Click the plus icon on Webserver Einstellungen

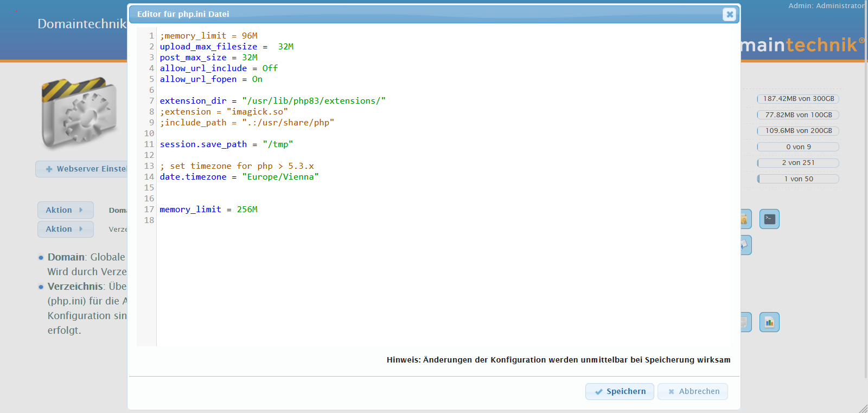pyautogui.click(x=49, y=169)
